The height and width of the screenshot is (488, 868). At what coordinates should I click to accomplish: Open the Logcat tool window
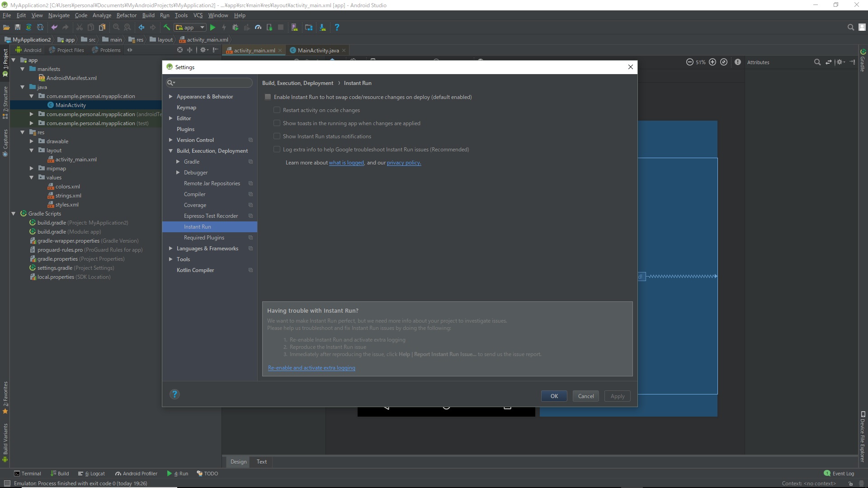91,474
